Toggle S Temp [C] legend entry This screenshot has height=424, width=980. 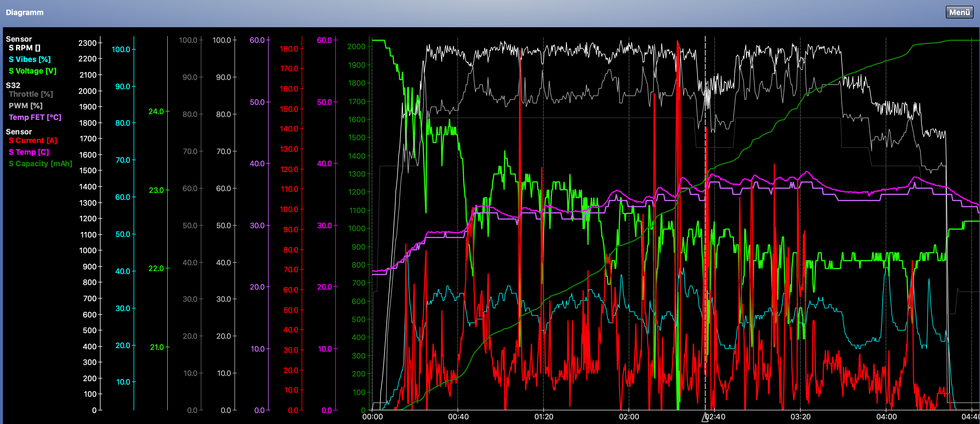[x=28, y=152]
